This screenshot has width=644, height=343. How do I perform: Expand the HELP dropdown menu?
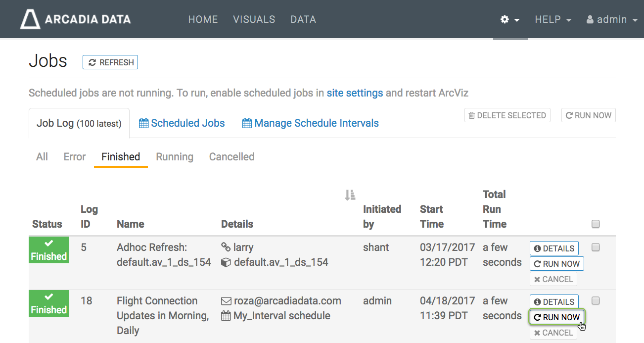(x=552, y=20)
